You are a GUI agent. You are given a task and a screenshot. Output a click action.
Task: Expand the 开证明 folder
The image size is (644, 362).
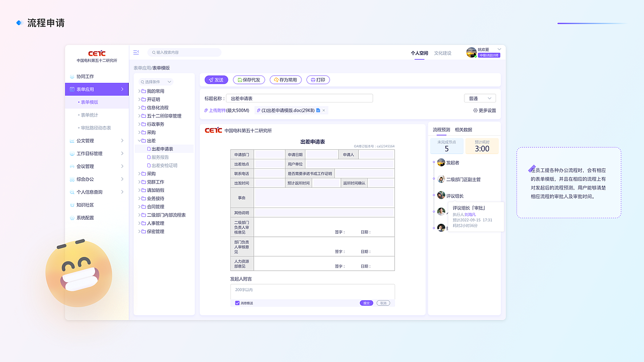click(x=139, y=100)
